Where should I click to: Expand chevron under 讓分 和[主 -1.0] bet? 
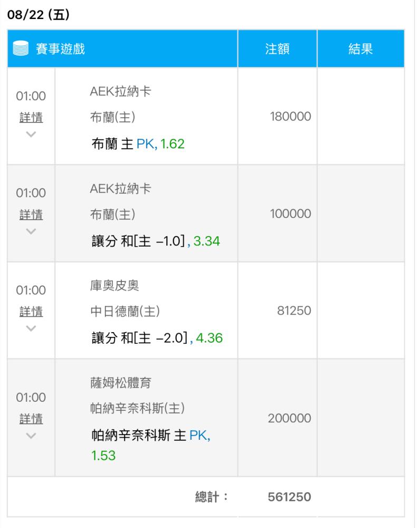31,231
